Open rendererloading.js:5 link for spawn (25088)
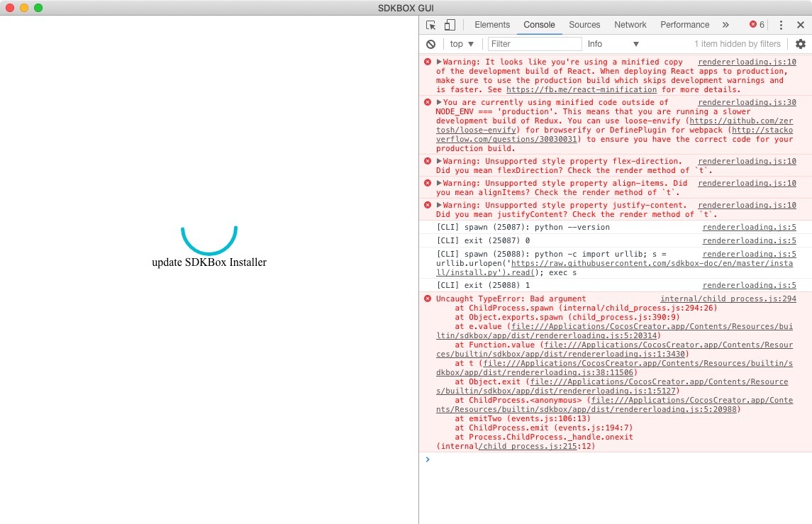 click(x=750, y=255)
